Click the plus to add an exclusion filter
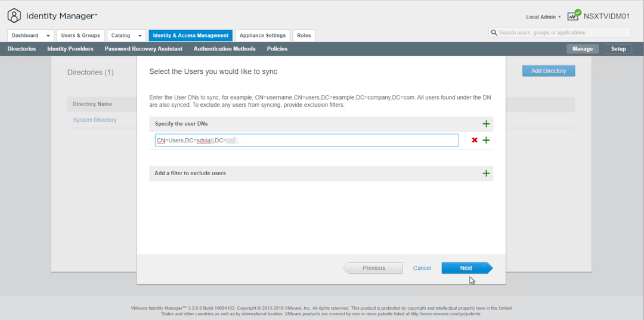The height and width of the screenshot is (320, 644). (x=486, y=173)
